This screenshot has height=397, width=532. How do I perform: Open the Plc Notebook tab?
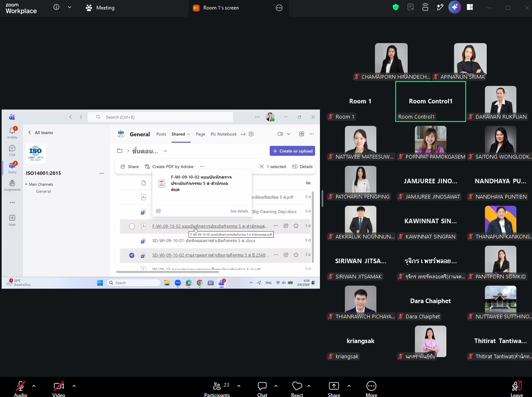(x=224, y=134)
